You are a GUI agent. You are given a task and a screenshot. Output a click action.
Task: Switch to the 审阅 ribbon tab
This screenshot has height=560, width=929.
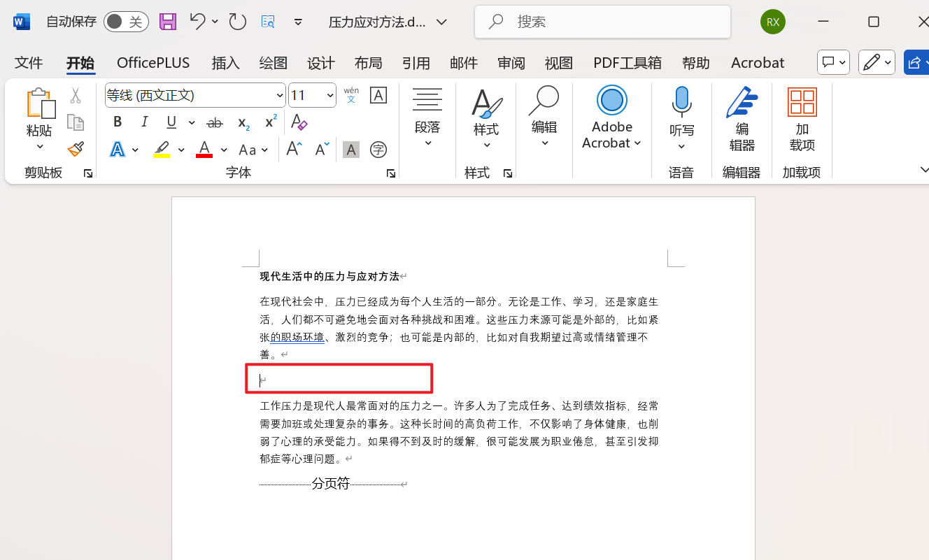[511, 62]
